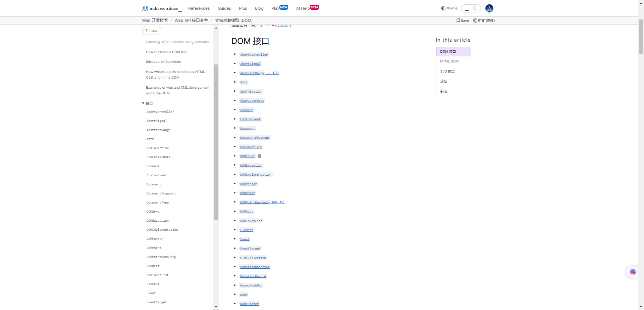
Task: Click the deprecated trash icon beside DOMError
Action: click(259, 156)
